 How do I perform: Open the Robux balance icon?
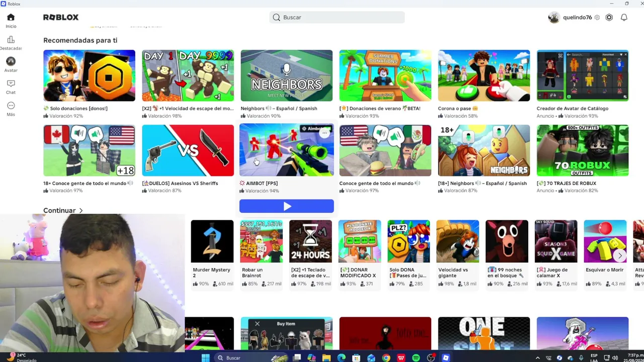pos(609,18)
